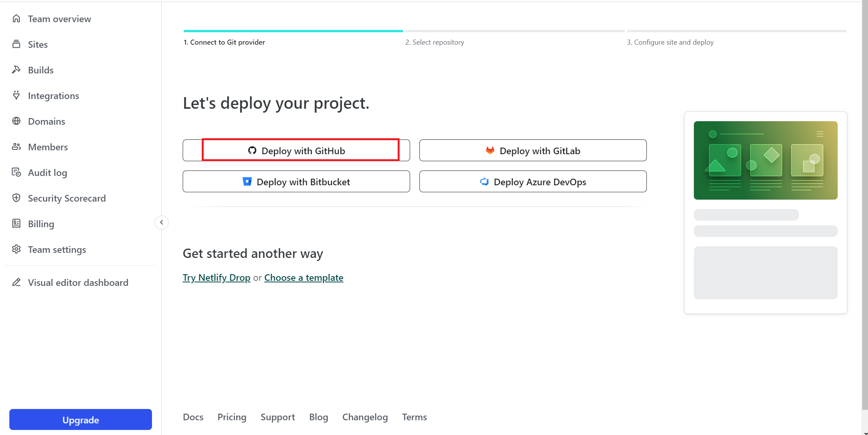Click the Integrations plug icon
Screen dimensions: 868x435
point(16,96)
